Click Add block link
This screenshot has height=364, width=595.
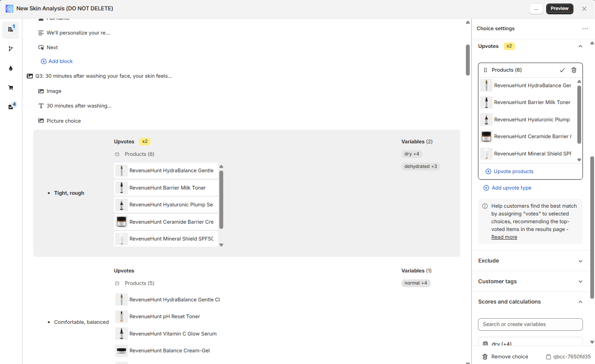57,61
